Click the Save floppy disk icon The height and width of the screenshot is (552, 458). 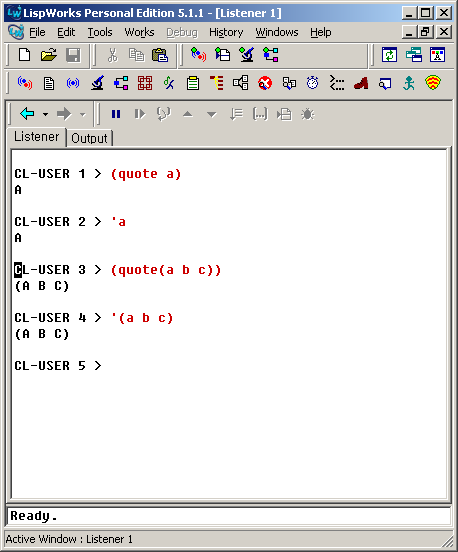pyautogui.click(x=73, y=55)
